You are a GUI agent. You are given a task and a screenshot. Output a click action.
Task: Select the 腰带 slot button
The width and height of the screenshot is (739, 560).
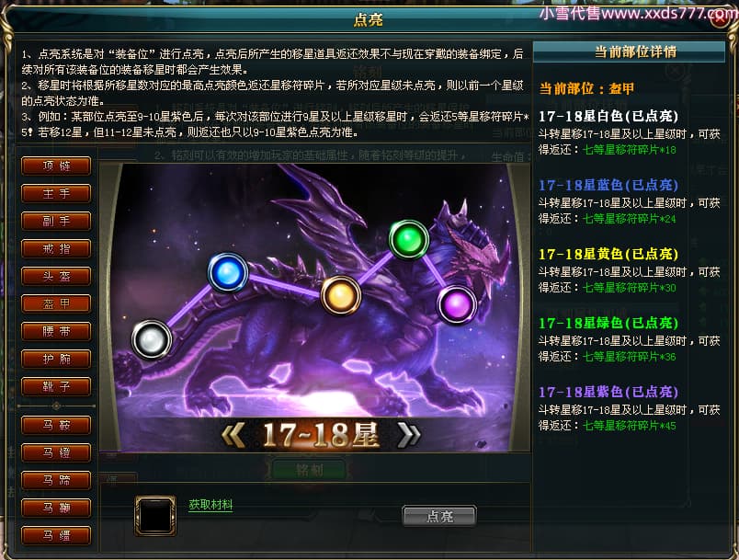point(56,331)
